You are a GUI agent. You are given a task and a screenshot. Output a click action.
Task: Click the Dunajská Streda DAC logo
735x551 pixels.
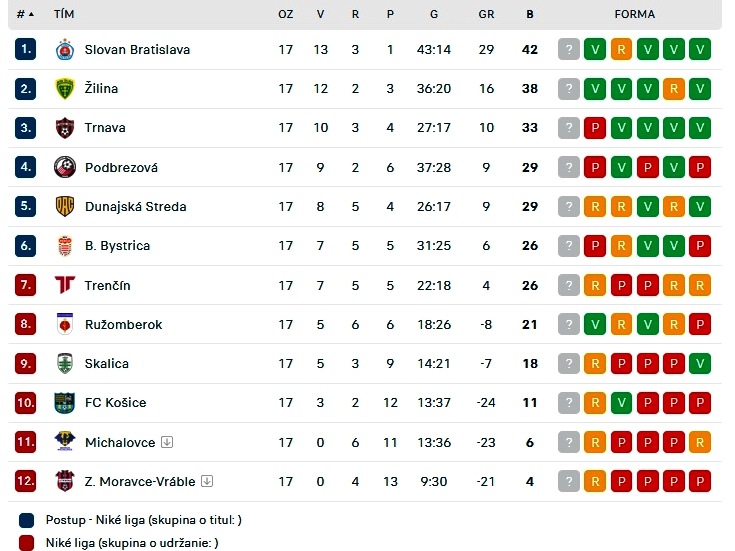(x=65, y=206)
